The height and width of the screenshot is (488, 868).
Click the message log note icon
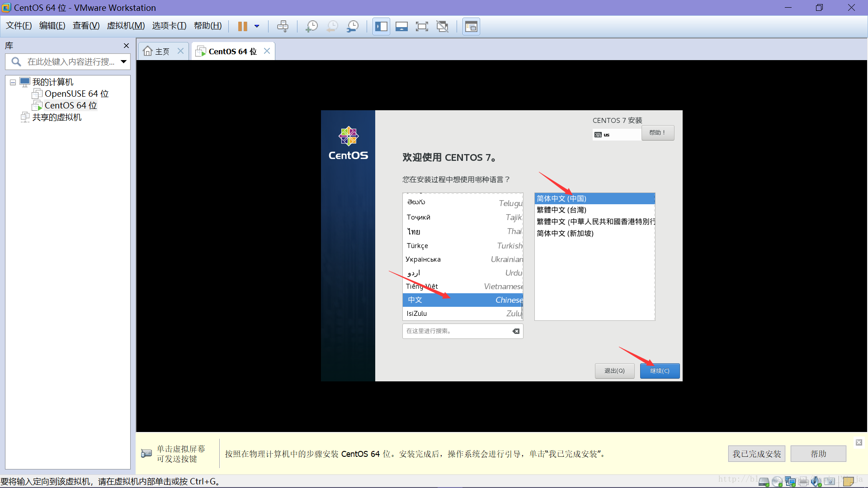(848, 482)
